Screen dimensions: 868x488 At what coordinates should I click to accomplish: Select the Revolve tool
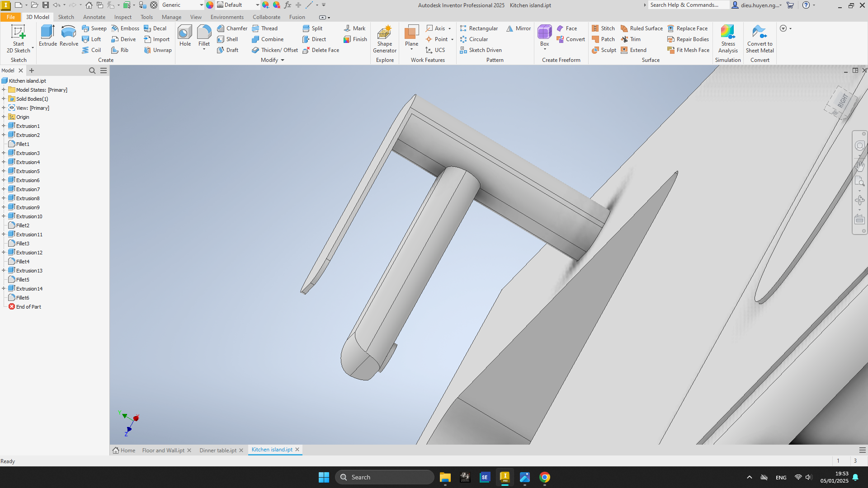tap(69, 36)
